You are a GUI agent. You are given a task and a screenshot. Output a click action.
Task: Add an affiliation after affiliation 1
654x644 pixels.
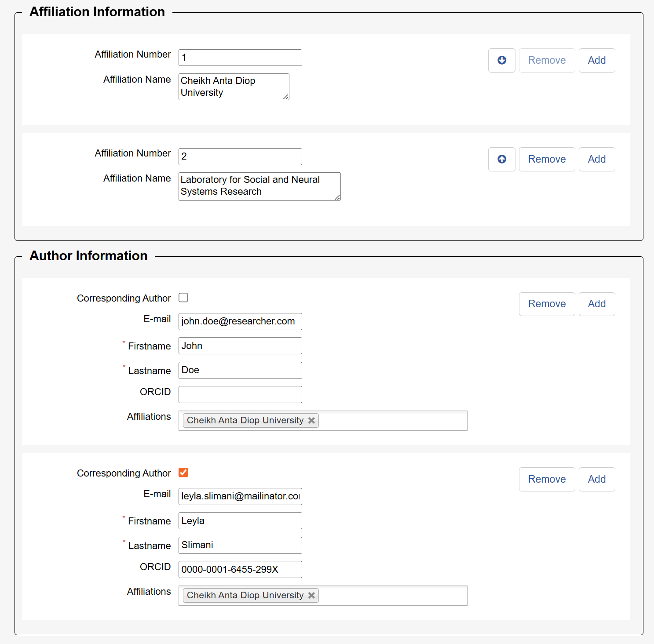[x=596, y=60]
